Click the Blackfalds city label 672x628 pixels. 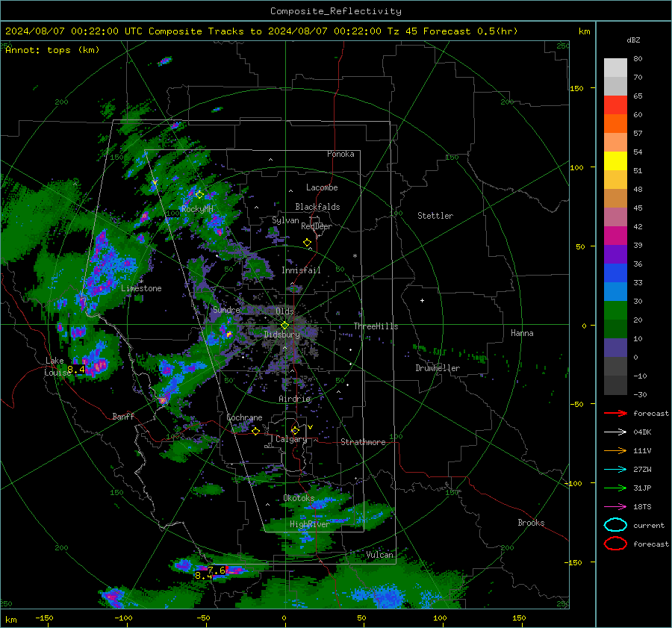(317, 207)
